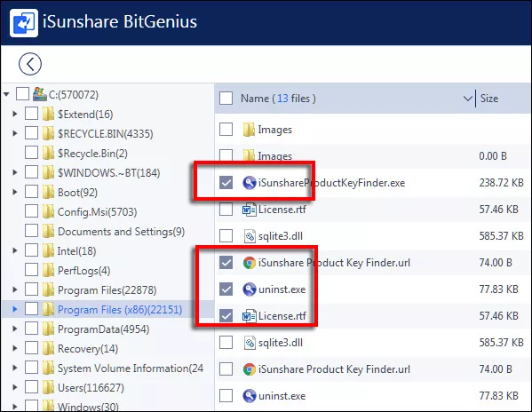Screen dimensions: 532x412
Task: Click the Intel folder icon
Action: coord(48,250)
